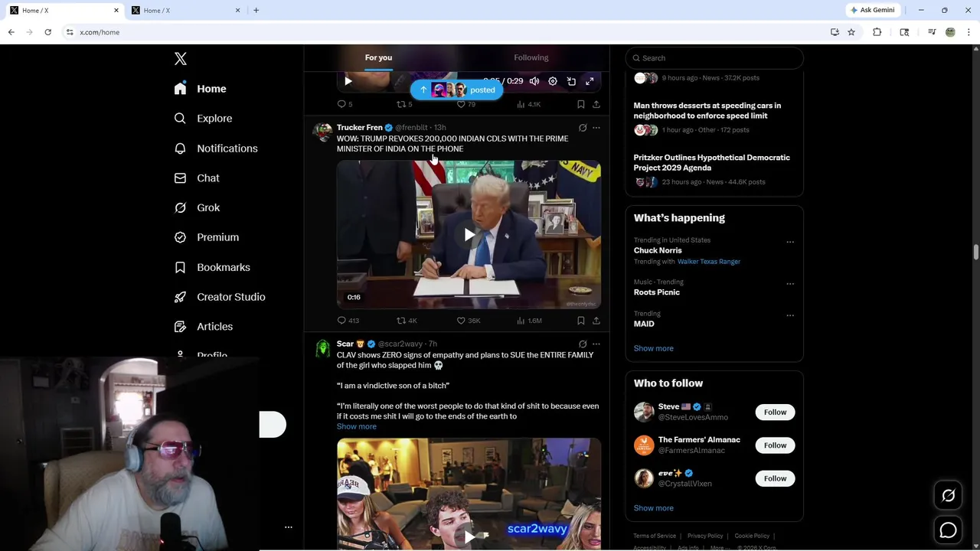Image resolution: width=980 pixels, height=551 pixels.
Task: Like the Trucker Fren post with 36K likes
Action: tap(468, 321)
